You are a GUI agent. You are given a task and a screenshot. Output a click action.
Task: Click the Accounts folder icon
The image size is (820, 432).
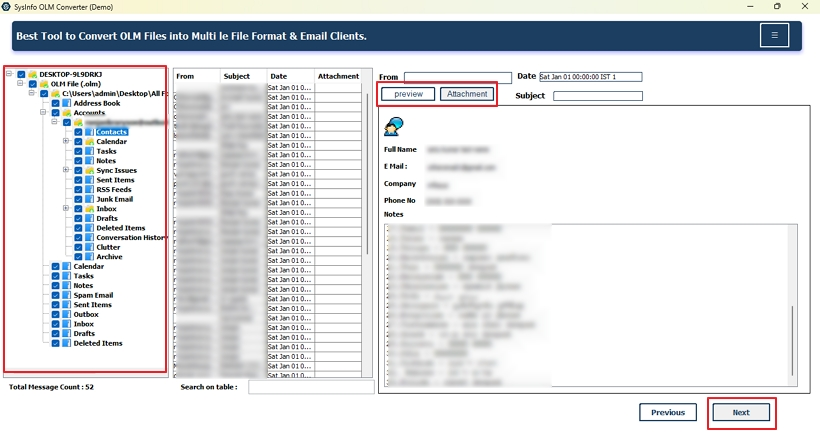click(x=67, y=112)
